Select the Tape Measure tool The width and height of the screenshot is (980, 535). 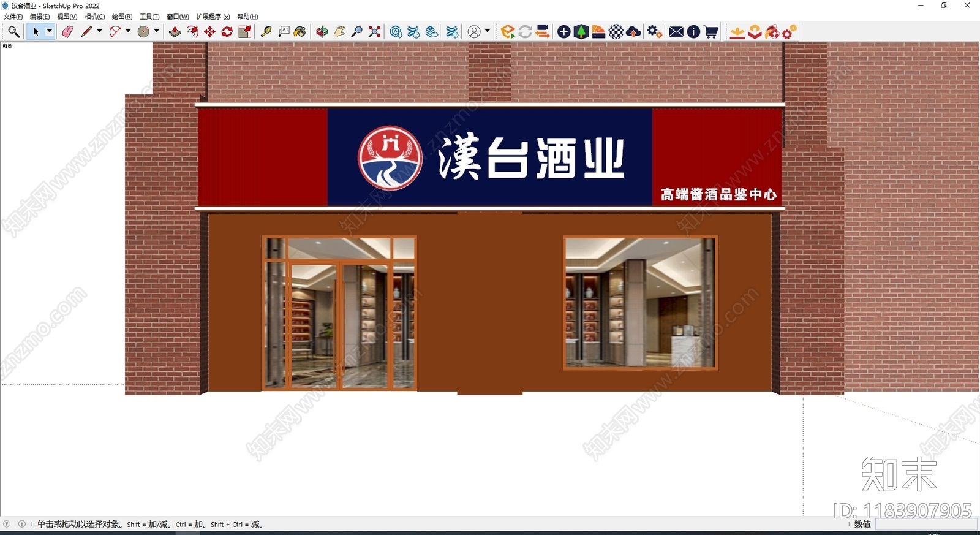tap(266, 32)
